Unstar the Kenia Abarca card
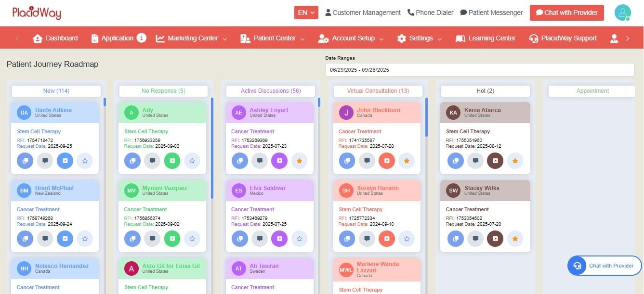Screen dimensions: 644x294 coord(515,161)
